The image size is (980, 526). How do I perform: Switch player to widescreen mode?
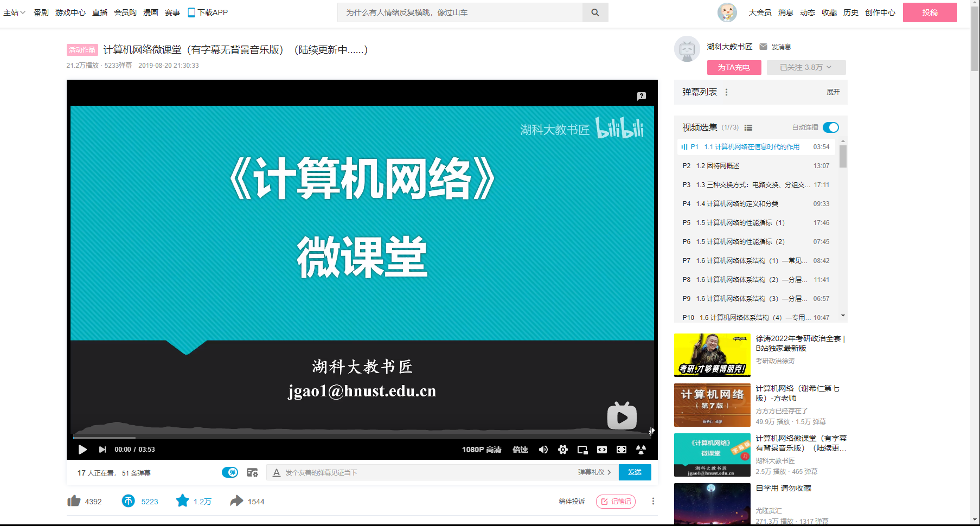(602, 450)
